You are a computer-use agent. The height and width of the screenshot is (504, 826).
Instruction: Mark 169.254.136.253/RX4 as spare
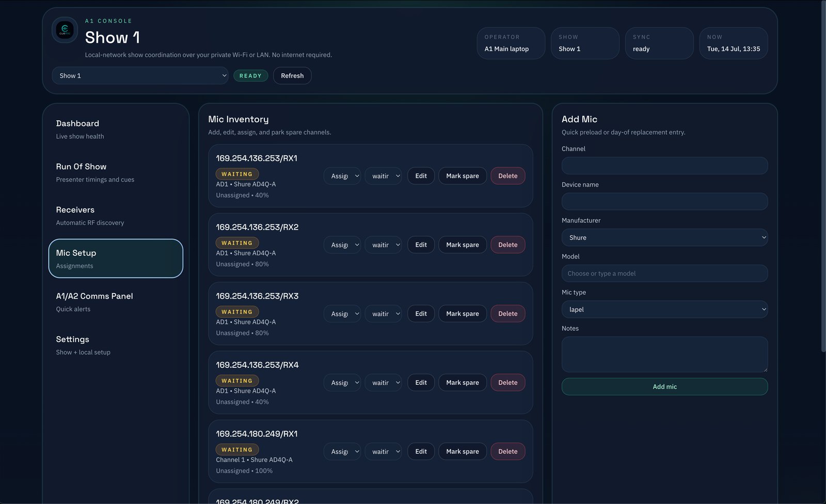click(x=463, y=382)
